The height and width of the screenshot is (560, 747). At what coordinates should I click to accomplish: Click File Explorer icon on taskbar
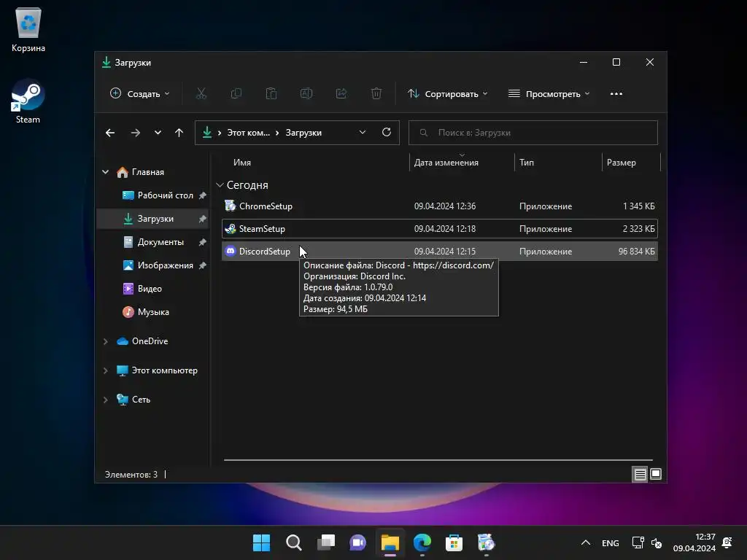point(390,542)
